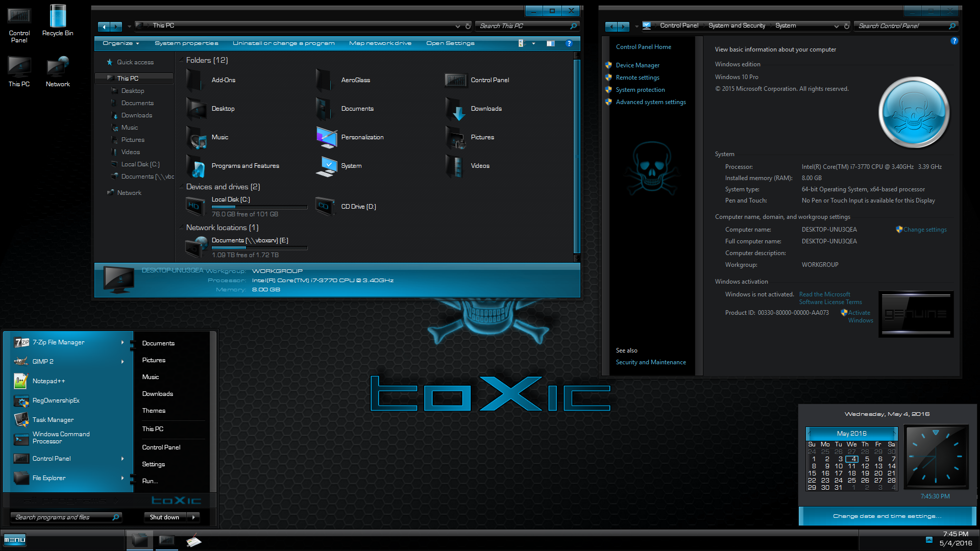Select Quick access in navigation pane

pyautogui.click(x=135, y=62)
